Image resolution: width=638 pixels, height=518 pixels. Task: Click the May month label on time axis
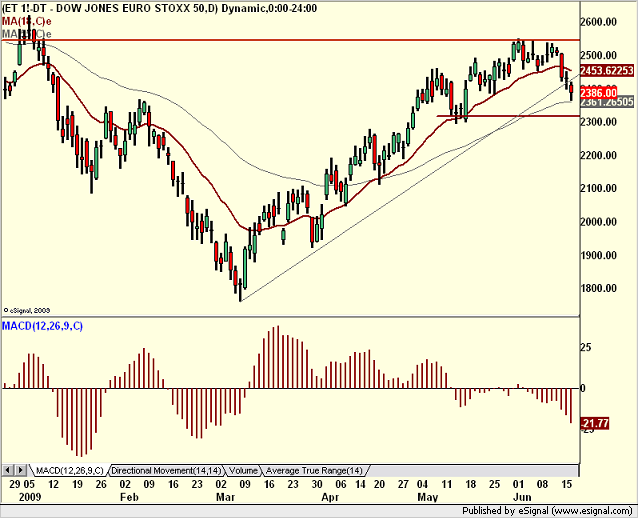[x=428, y=497]
